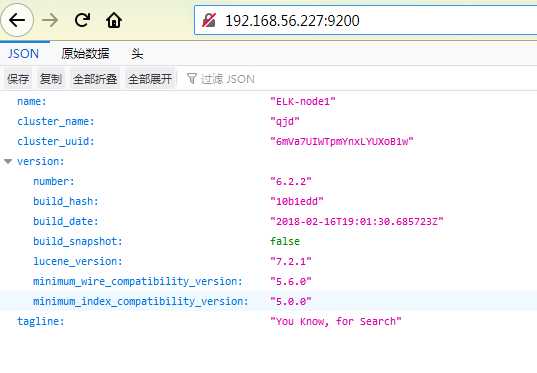This screenshot has height=373, width=537.
Task: Select the build_hash key
Action: pyautogui.click(x=66, y=201)
